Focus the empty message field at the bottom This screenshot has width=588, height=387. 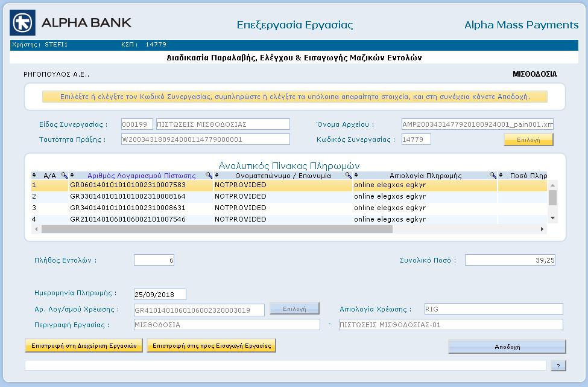pyautogui.click(x=285, y=365)
